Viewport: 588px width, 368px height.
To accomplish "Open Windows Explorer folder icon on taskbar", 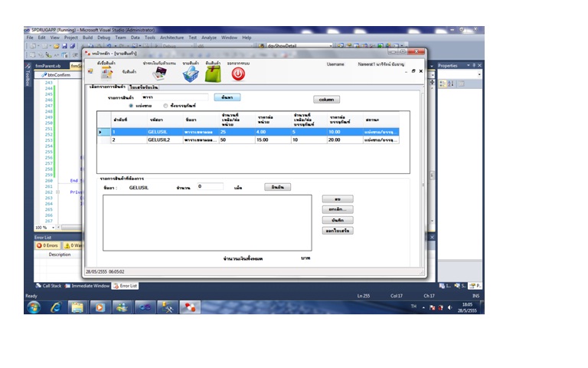I will coord(77,307).
